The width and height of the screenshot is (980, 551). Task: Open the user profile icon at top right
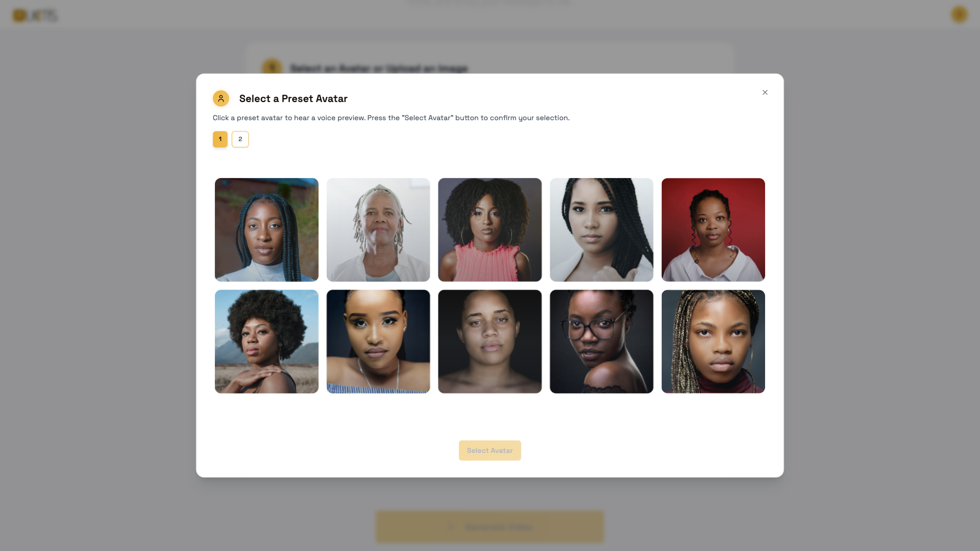point(959,15)
